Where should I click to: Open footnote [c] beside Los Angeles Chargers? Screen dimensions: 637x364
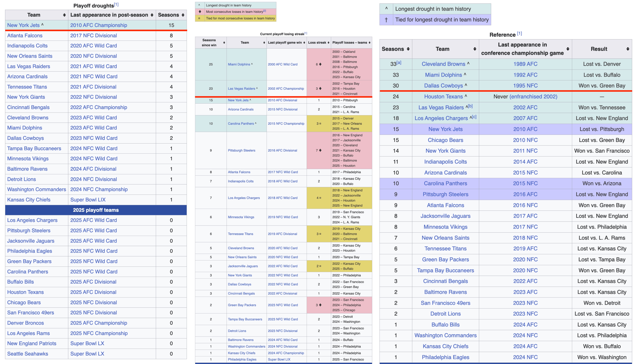(x=474, y=117)
